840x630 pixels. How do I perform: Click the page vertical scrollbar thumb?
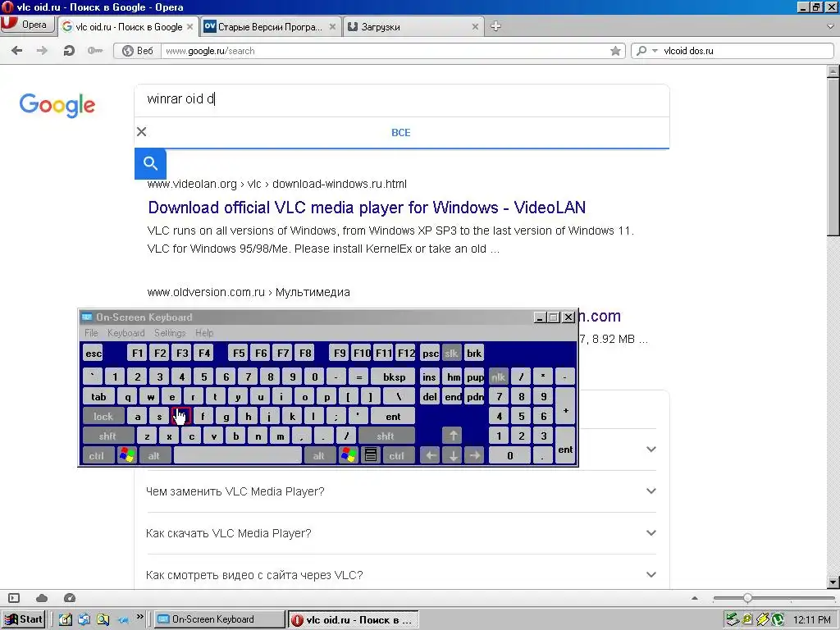(833, 157)
